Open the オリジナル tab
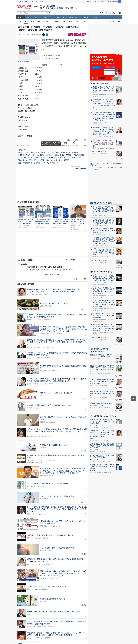This screenshot has height=644, width=138. click(x=60, y=17)
